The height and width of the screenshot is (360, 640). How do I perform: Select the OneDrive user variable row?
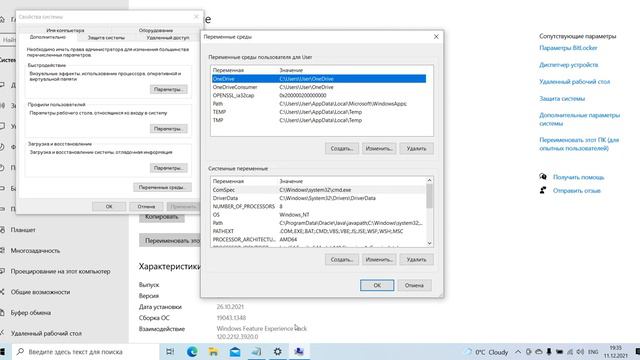coord(319,79)
